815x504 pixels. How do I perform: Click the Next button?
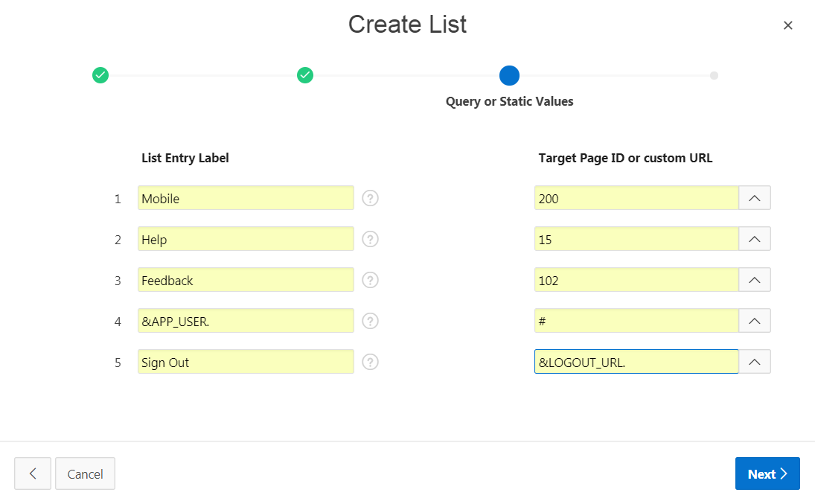pyautogui.click(x=767, y=473)
